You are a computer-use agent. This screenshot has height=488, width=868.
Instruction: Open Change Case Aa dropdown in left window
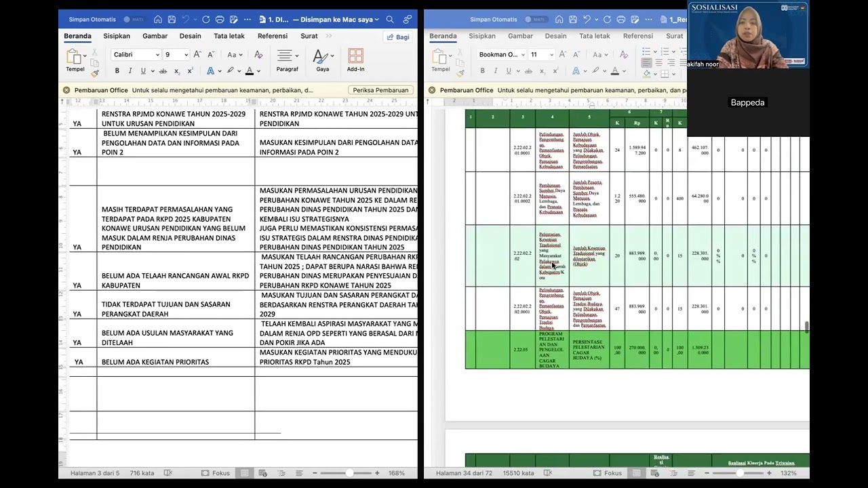pos(235,55)
